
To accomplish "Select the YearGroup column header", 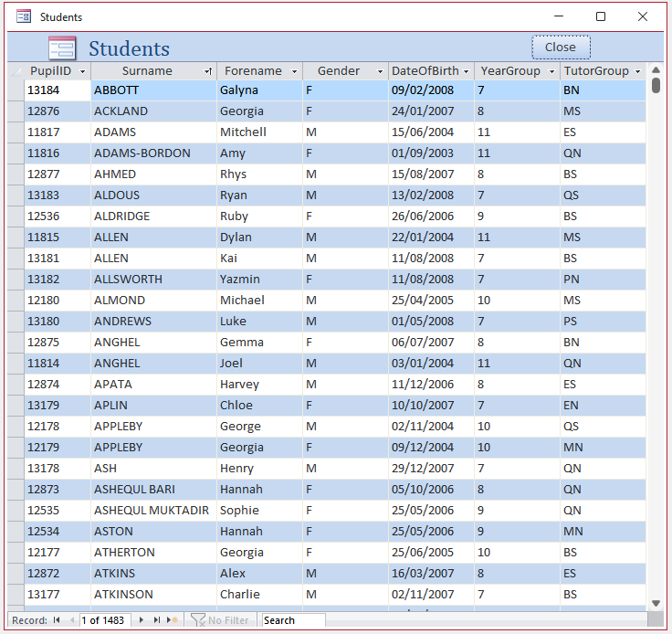I will tap(510, 71).
